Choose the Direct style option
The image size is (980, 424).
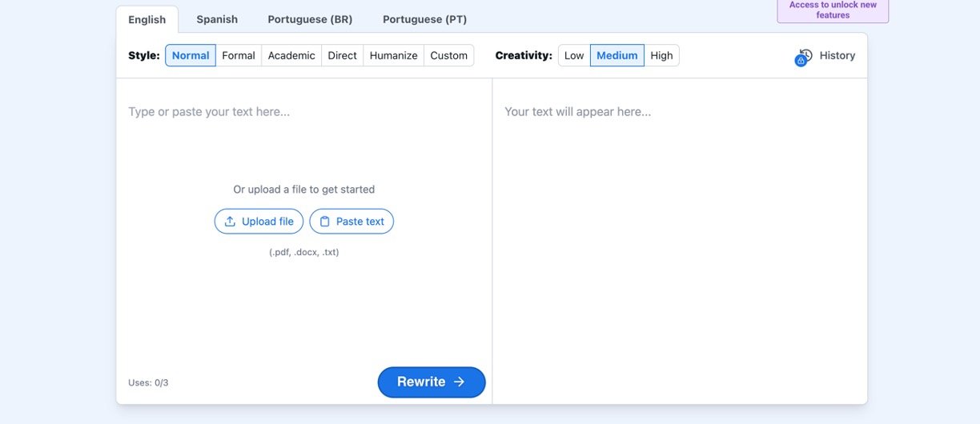tap(342, 55)
